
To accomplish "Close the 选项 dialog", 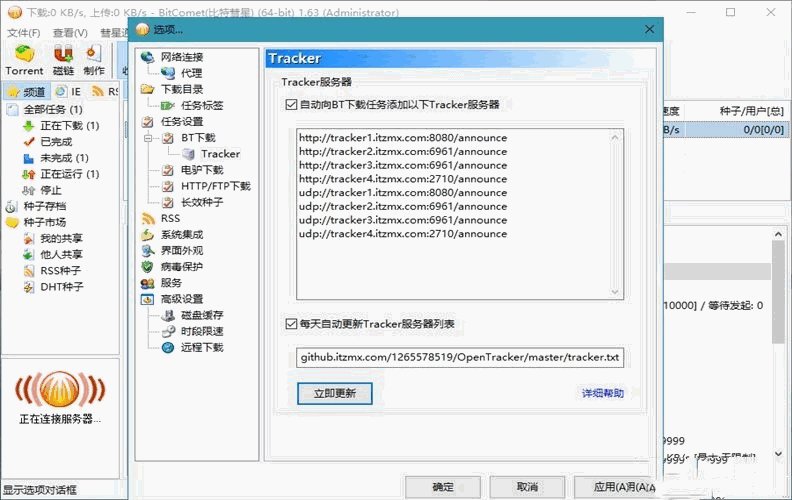I will [x=650, y=30].
